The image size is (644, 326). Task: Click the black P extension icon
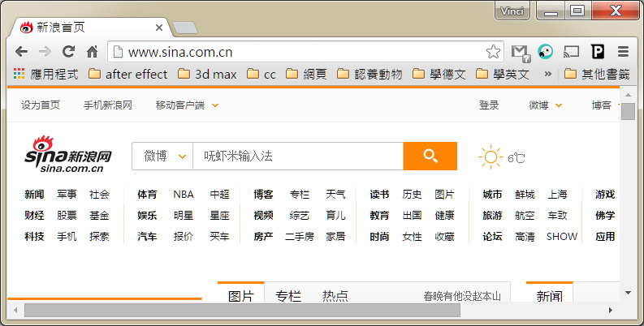coord(598,52)
